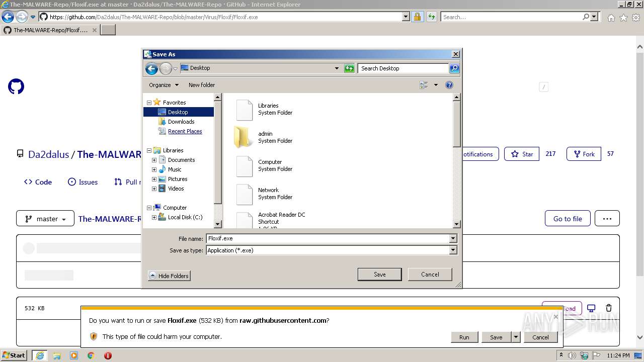Open the Save As dialog help icon
This screenshot has height=362, width=644.
tap(449, 85)
